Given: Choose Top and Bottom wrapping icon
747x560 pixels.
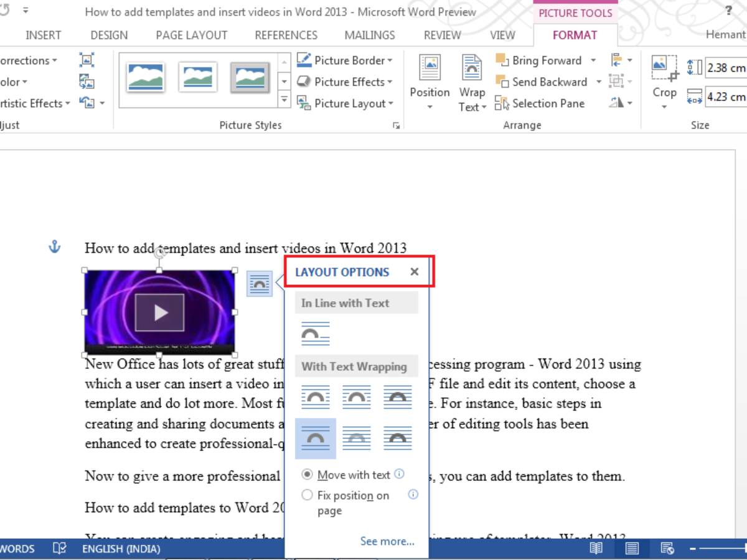Looking at the screenshot, I should coord(316,439).
